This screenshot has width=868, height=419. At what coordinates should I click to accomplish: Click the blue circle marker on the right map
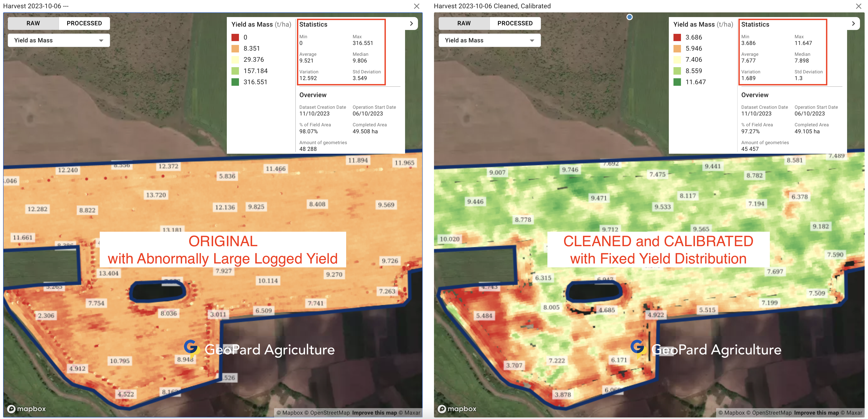[x=629, y=17]
